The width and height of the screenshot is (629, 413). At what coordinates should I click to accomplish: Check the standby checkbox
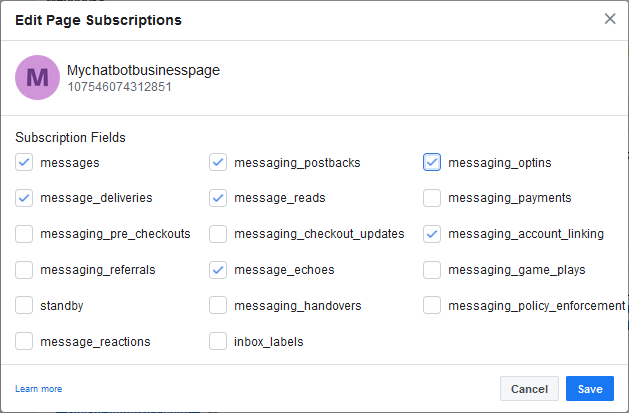tap(24, 306)
